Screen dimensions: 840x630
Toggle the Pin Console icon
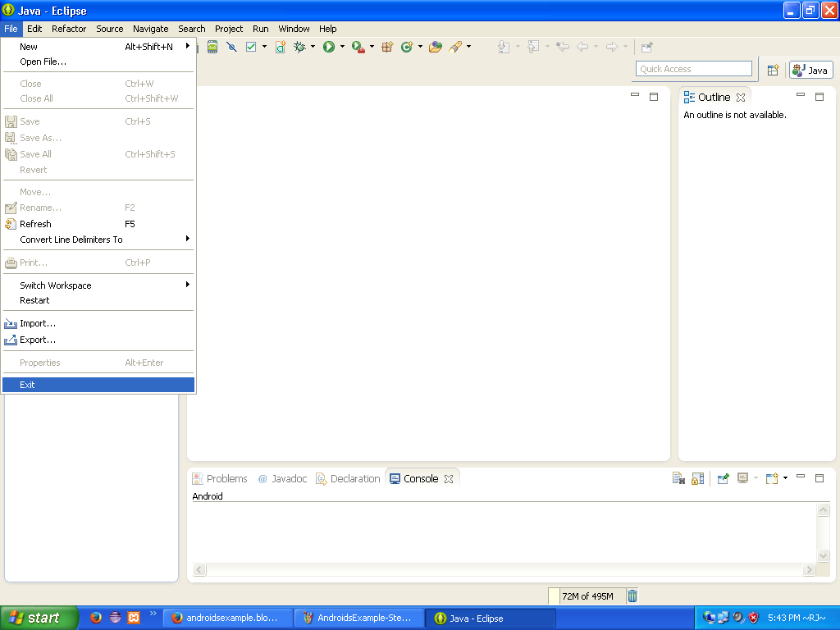coord(723,478)
